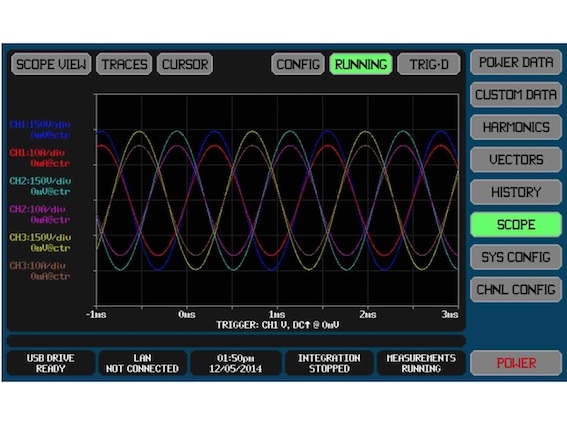Click the 1ms time axis label

click(x=277, y=314)
